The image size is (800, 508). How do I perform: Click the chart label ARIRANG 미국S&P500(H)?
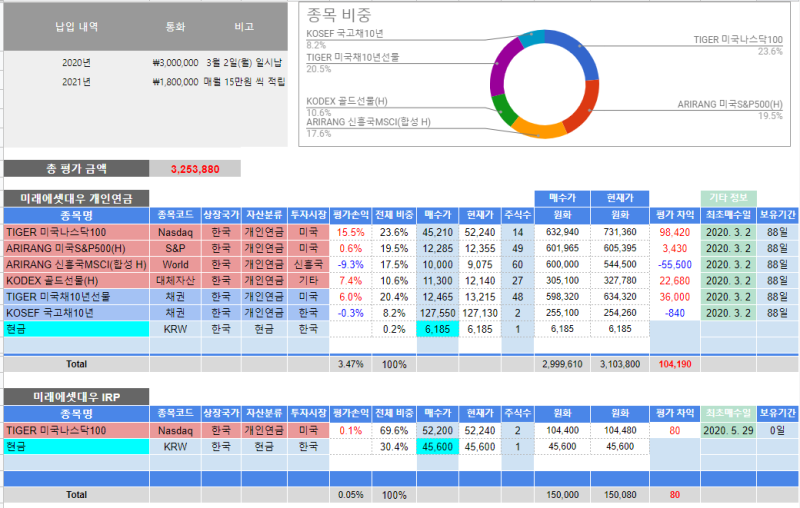(730, 104)
